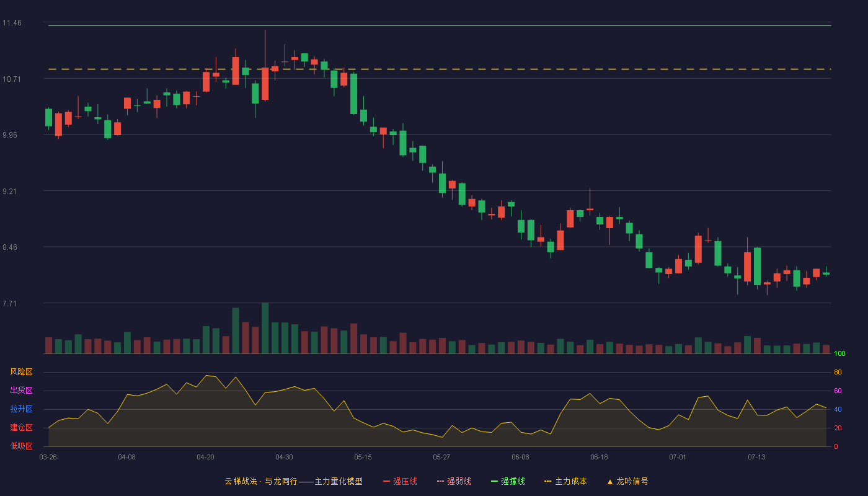Click the 04-20 date label
The image size is (868, 496).
(206, 457)
